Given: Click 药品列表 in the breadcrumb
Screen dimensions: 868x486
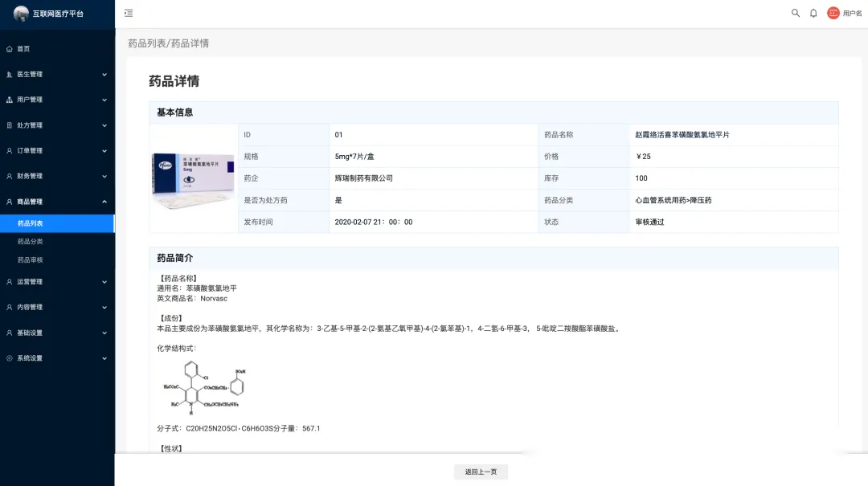Looking at the screenshot, I should [146, 43].
